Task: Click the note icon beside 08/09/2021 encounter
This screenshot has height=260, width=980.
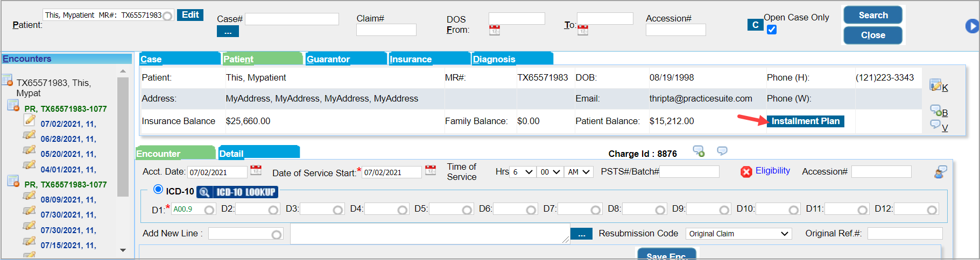Action: (x=30, y=196)
